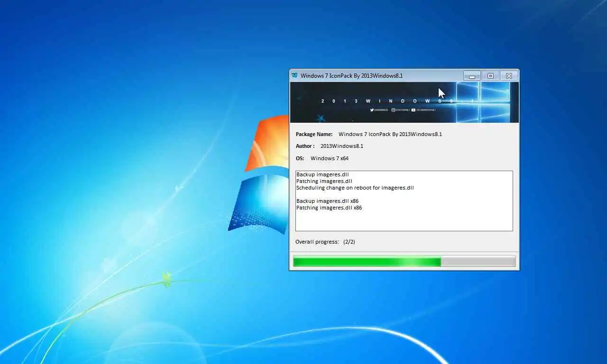607x364 pixels.
Task: Click the 'Patching imageres.dll' log line
Action: coord(324,181)
